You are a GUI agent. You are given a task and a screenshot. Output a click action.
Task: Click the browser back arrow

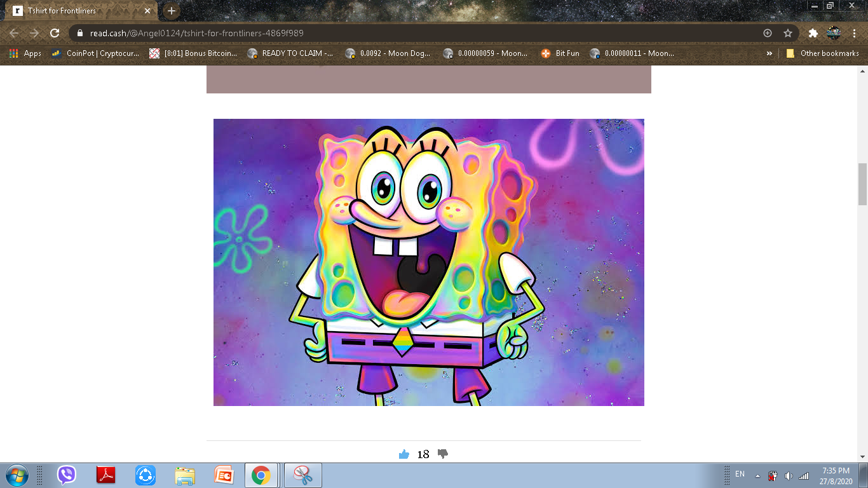(14, 33)
